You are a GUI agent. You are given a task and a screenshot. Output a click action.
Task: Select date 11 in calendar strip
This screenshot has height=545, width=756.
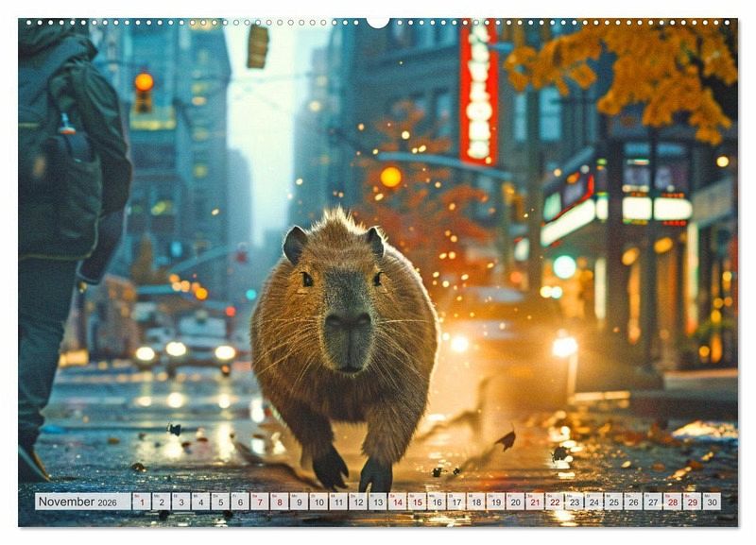click(338, 502)
